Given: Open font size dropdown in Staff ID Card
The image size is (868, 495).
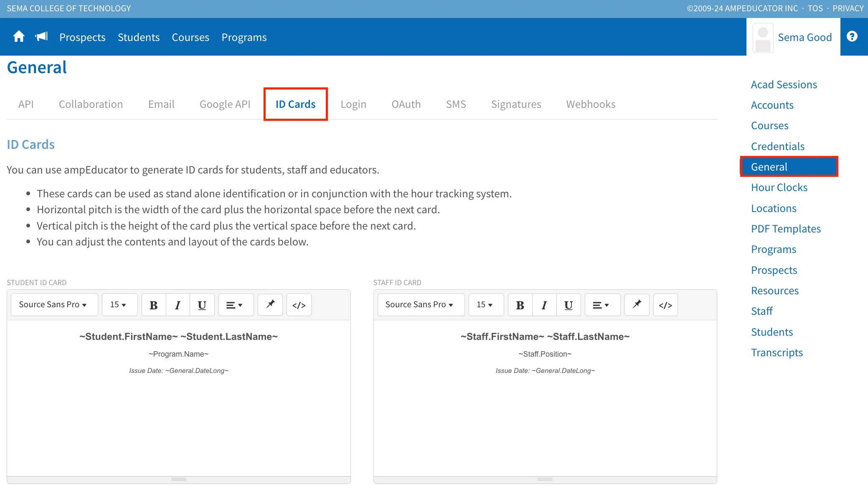Looking at the screenshot, I should pos(486,305).
